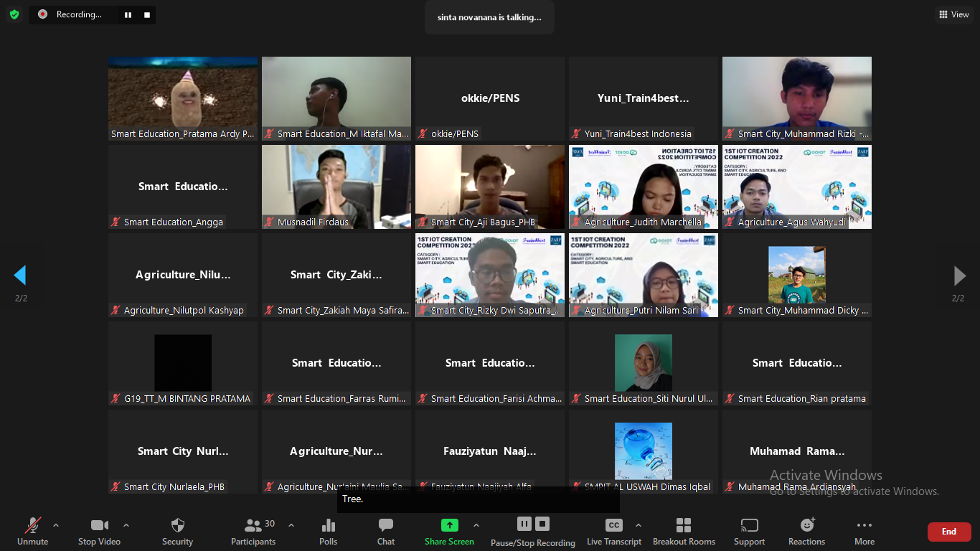
Task: Expand video options arrow next to Stop Video
Action: pyautogui.click(x=126, y=525)
